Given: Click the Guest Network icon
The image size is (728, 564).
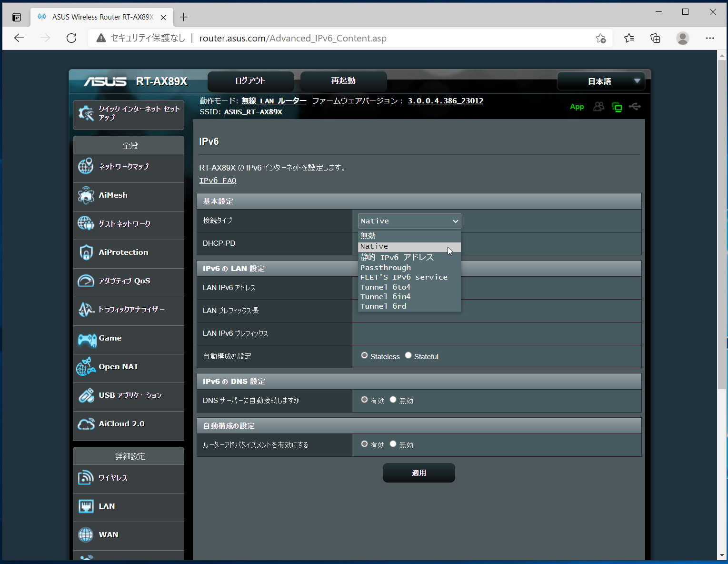Looking at the screenshot, I should [x=86, y=223].
